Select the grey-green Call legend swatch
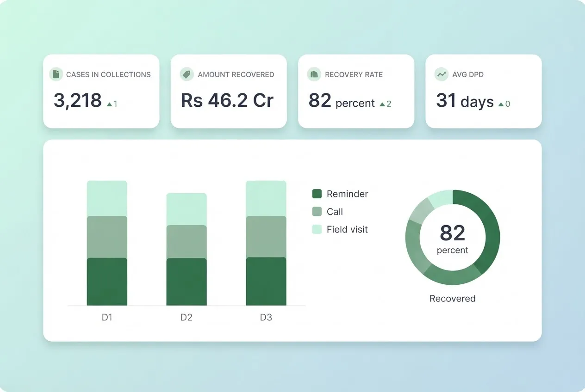585x392 pixels. pos(317,212)
